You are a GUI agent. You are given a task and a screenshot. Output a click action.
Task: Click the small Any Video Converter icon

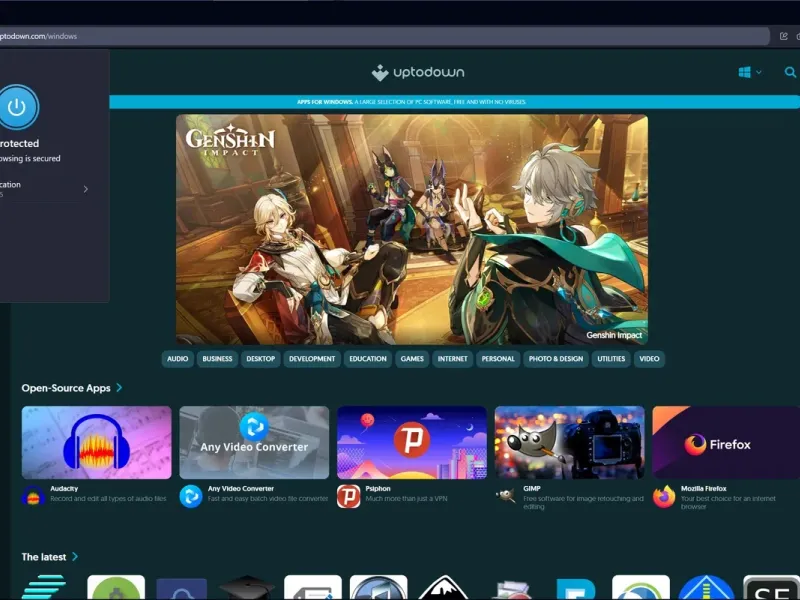click(191, 496)
